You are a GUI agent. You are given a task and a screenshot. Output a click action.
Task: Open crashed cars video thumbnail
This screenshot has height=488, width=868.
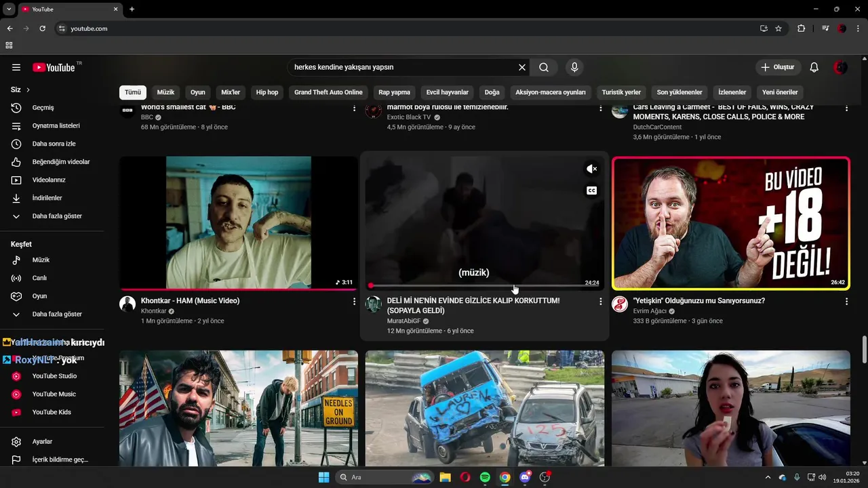click(485, 408)
